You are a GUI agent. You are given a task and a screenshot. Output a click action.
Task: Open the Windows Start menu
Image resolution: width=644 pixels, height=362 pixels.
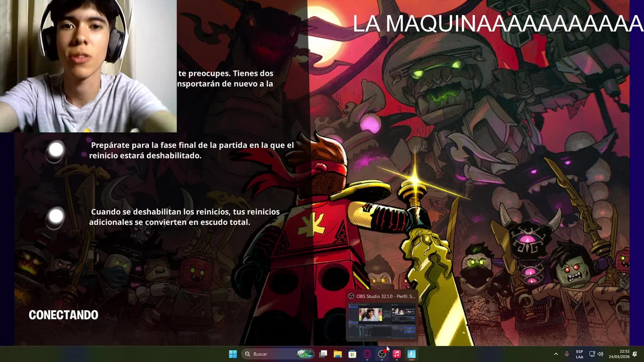pos(233,354)
